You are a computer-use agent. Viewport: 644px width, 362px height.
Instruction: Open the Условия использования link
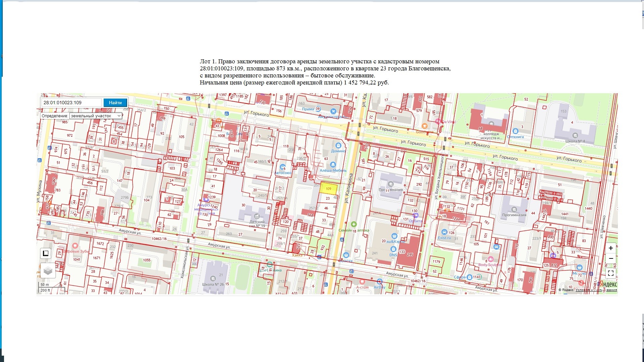596,290
